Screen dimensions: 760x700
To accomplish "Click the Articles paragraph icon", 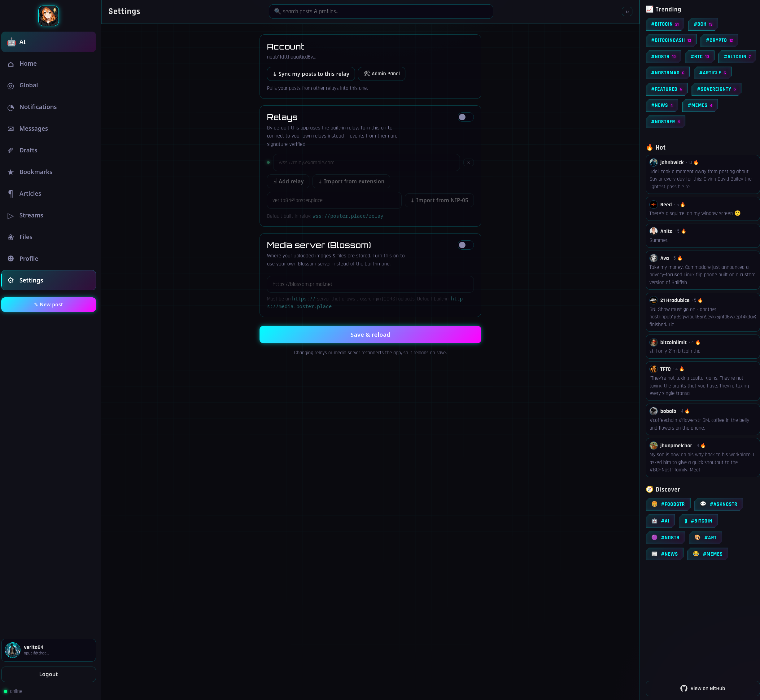I will pyautogui.click(x=11, y=194).
